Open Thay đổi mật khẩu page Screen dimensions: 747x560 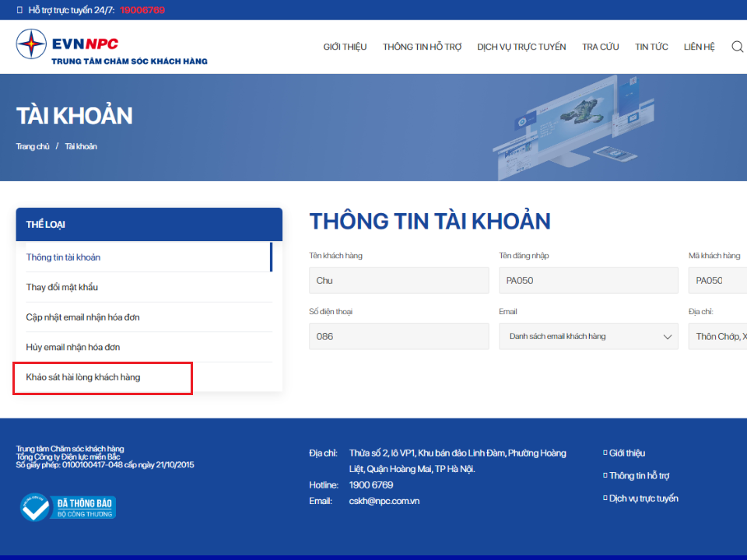tap(62, 287)
